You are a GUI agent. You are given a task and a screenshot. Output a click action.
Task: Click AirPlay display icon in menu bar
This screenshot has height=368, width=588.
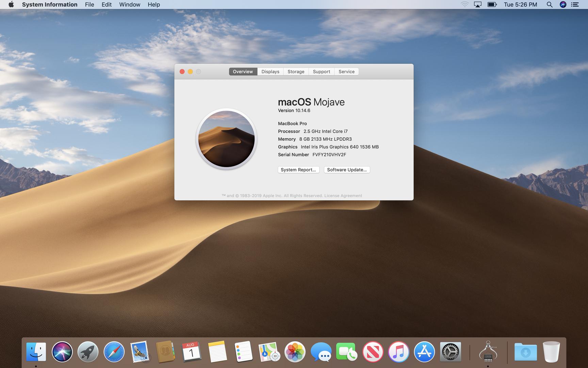478,4
